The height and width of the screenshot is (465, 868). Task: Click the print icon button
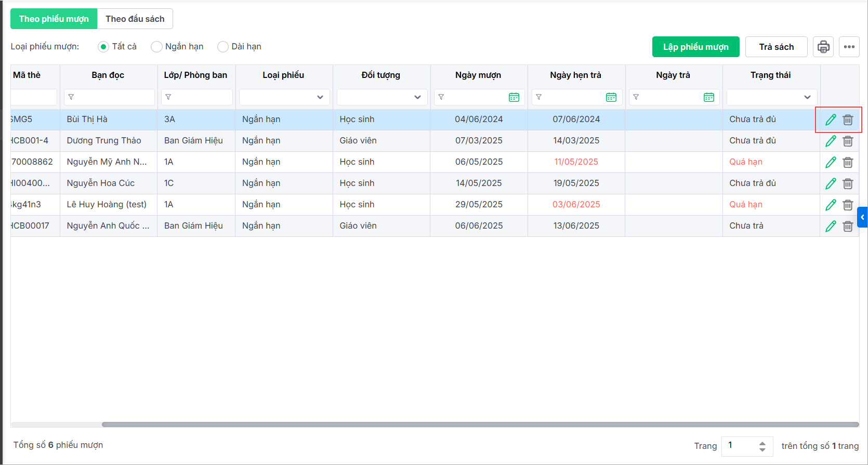[823, 47]
